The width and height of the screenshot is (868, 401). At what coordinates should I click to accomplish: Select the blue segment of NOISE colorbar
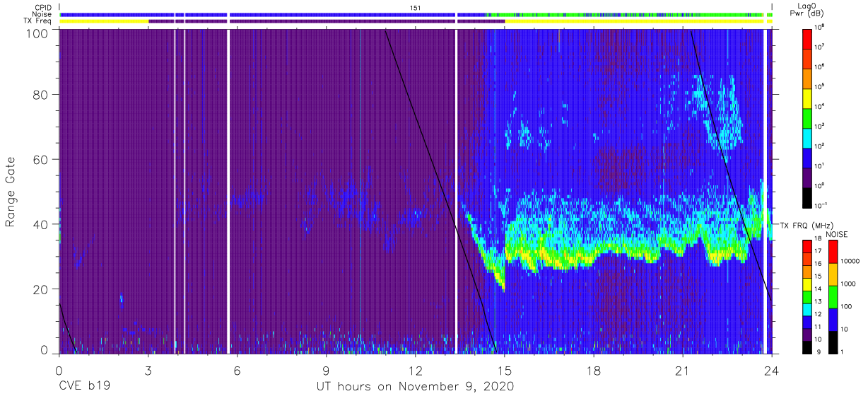tap(832, 320)
